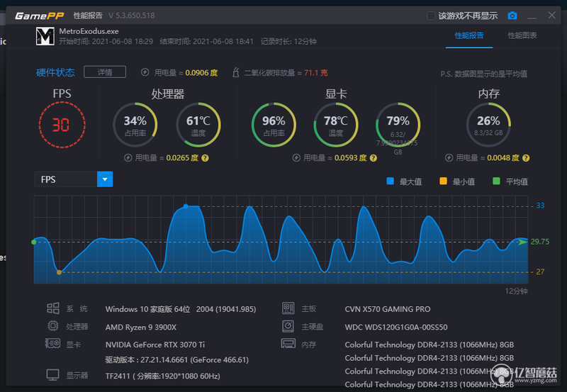Screen dimensions: 567x392
Task: Check the 该游戏不再显示 checkbox
Action: click(431, 16)
